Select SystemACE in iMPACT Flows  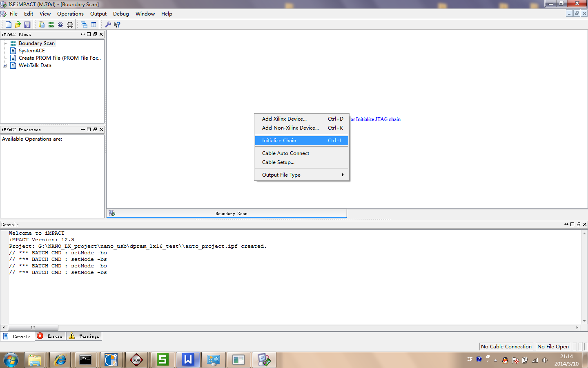(31, 51)
